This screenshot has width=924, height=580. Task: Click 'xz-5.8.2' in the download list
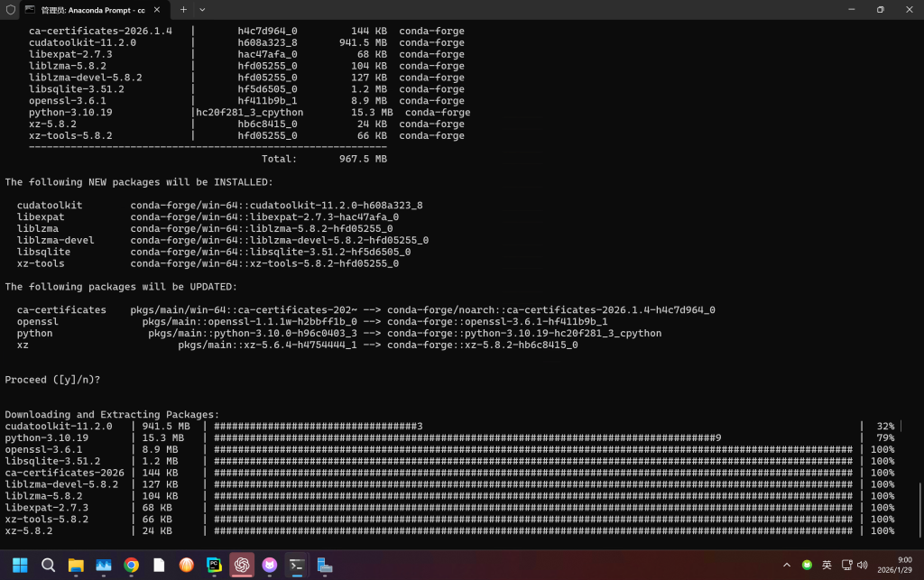[29, 531]
